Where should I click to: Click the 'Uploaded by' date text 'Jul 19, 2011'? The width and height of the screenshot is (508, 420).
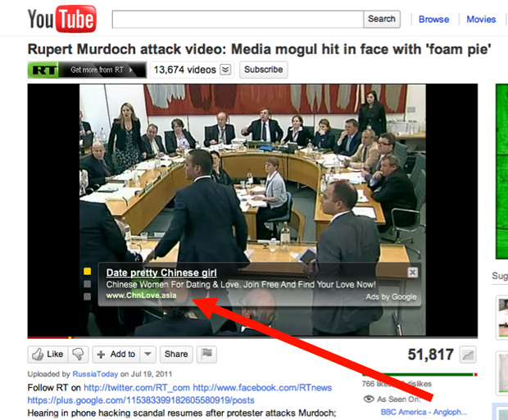click(x=152, y=374)
